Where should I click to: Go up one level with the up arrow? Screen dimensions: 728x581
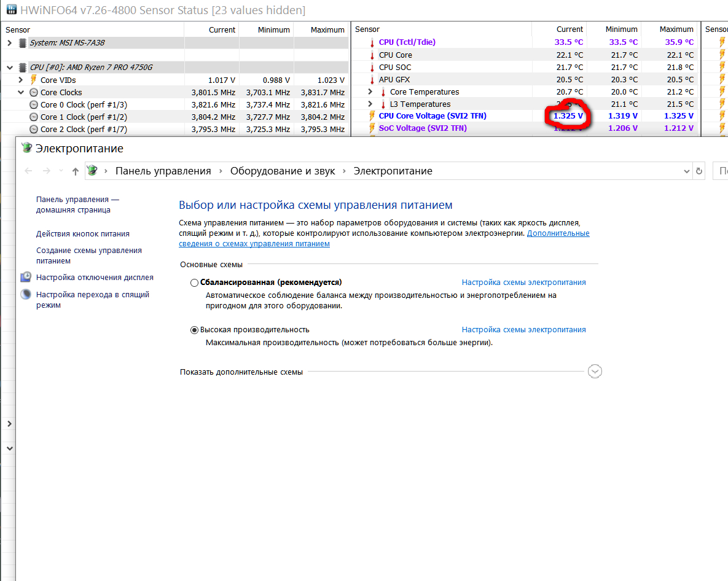click(75, 171)
